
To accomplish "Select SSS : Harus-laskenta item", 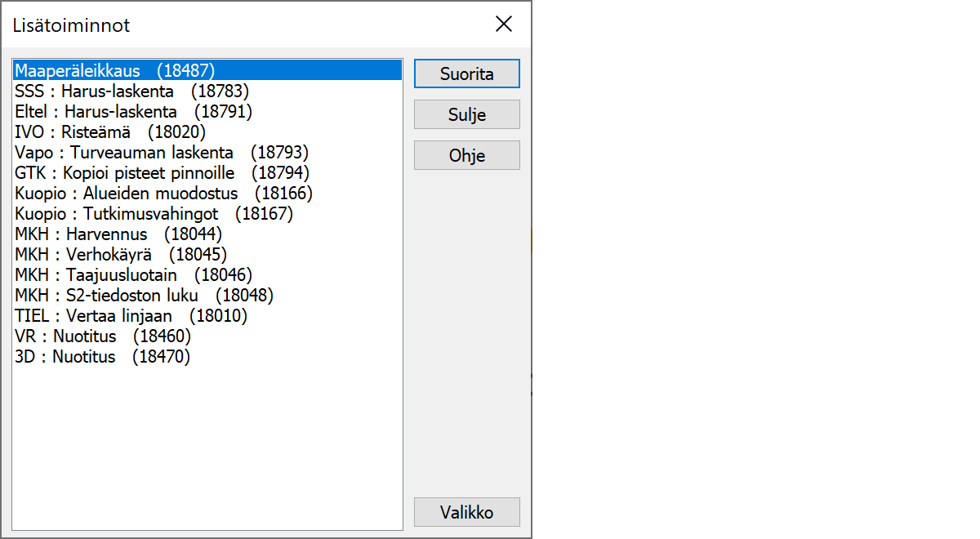I will [x=131, y=91].
